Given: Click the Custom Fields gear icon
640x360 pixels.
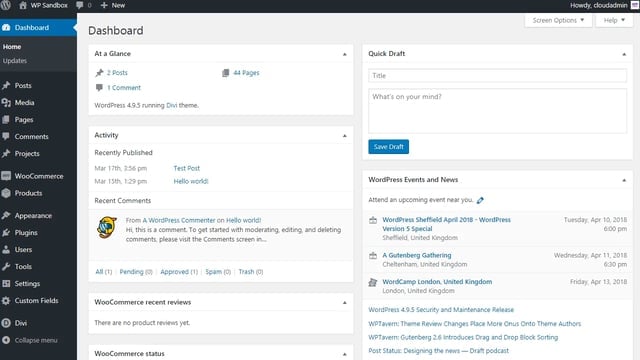Looking at the screenshot, I should point(6,301).
